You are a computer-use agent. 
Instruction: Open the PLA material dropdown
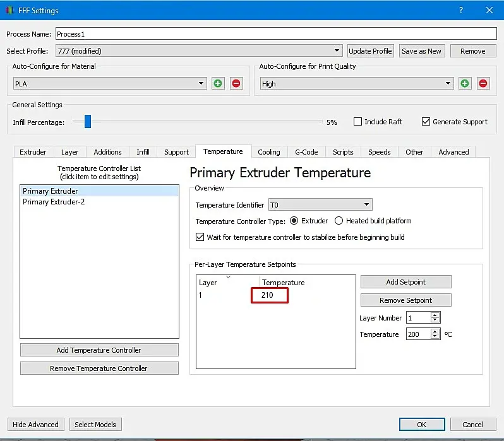[x=110, y=83]
